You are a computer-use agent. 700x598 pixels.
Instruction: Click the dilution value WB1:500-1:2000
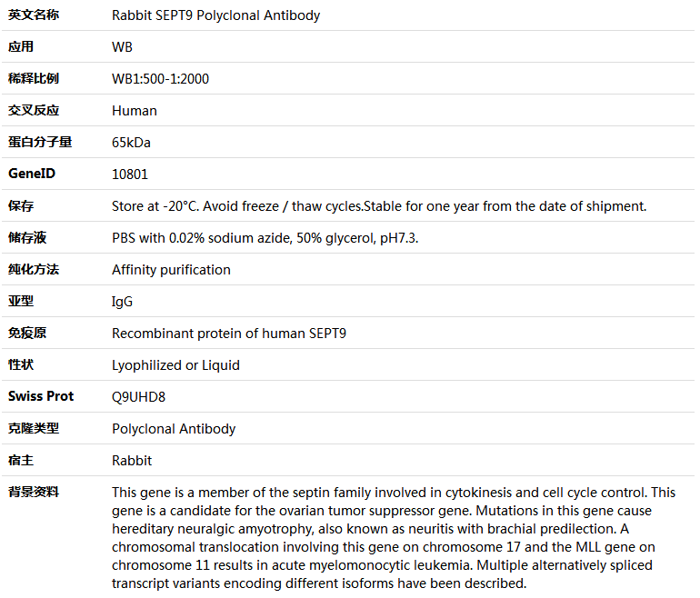160,79
